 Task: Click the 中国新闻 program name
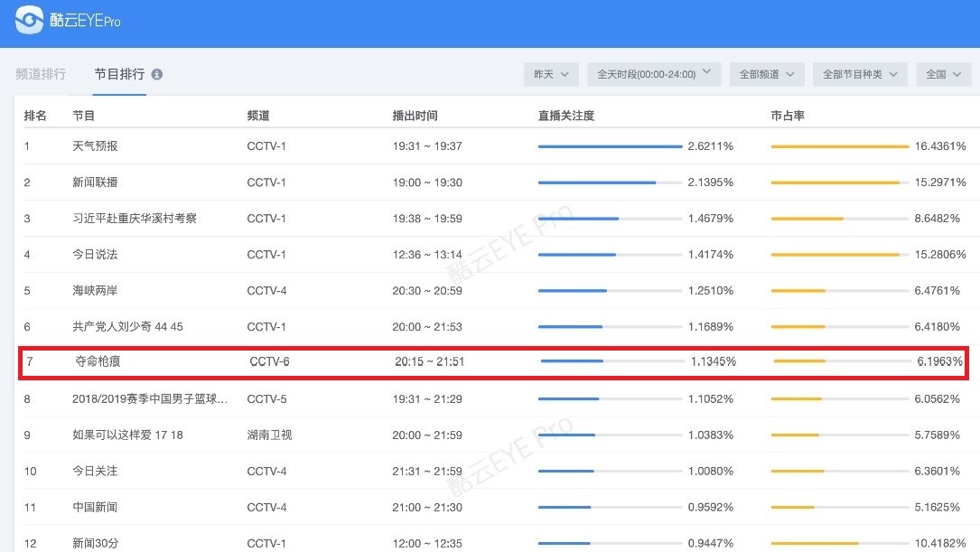pyautogui.click(x=95, y=508)
